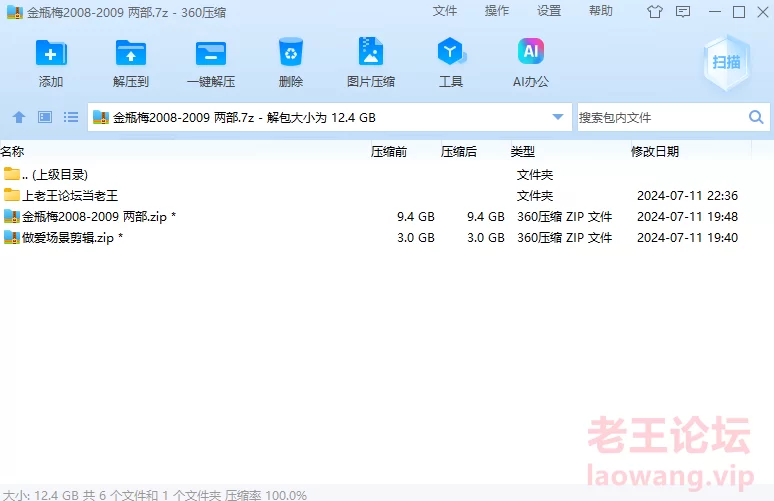This screenshot has height=501, width=774.
Task: Select the 上老王论坛当老王 folder
Action: (387, 195)
